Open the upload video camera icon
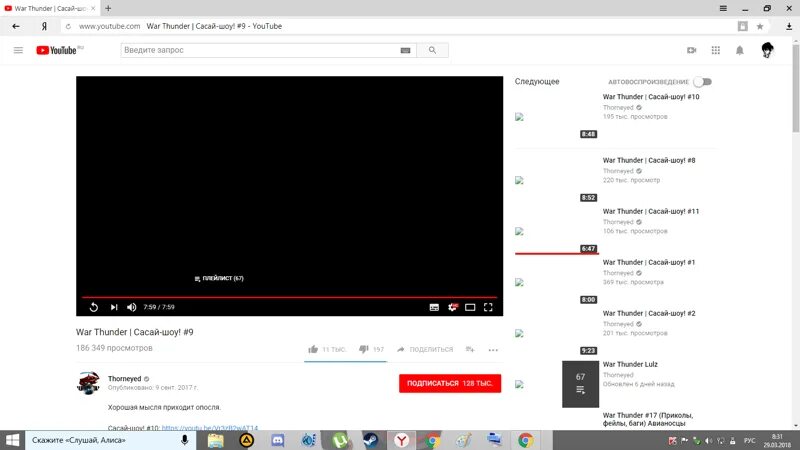The height and width of the screenshot is (450, 800). pyautogui.click(x=691, y=50)
